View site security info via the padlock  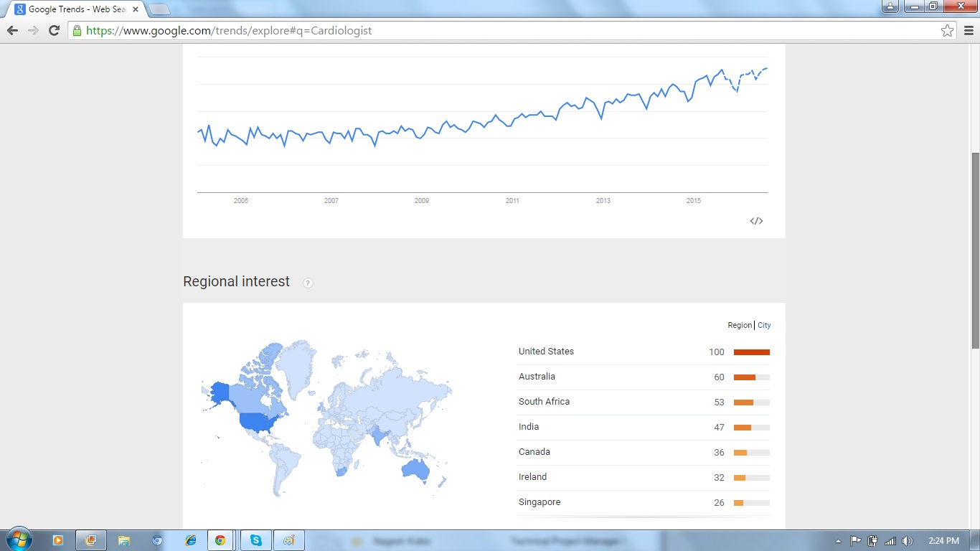pyautogui.click(x=77, y=30)
